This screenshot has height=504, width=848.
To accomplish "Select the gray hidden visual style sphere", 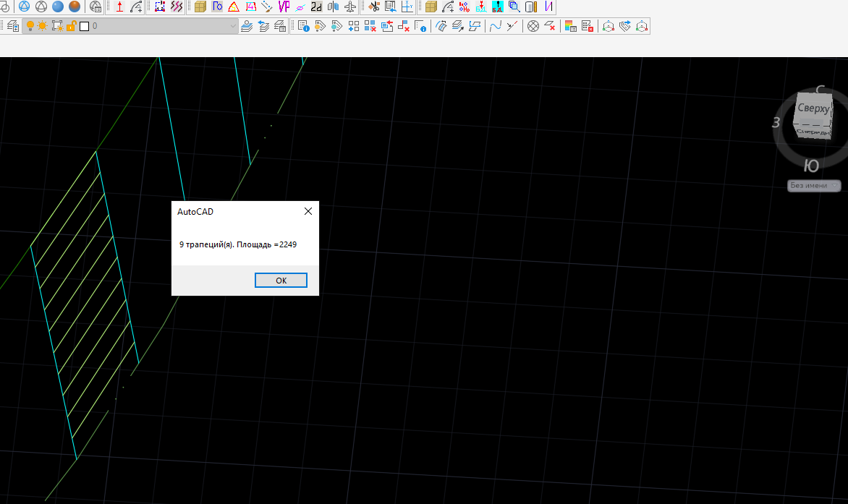I will (x=41, y=7).
